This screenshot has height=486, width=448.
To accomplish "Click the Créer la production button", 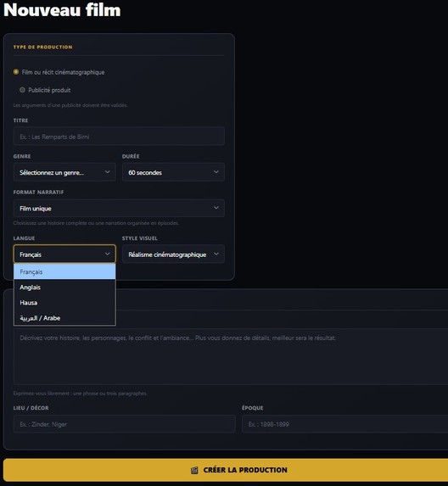I will pyautogui.click(x=226, y=470).
